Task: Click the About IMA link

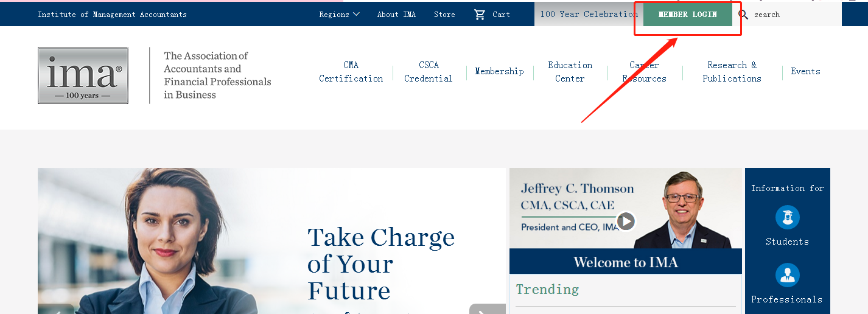Action: [x=396, y=15]
